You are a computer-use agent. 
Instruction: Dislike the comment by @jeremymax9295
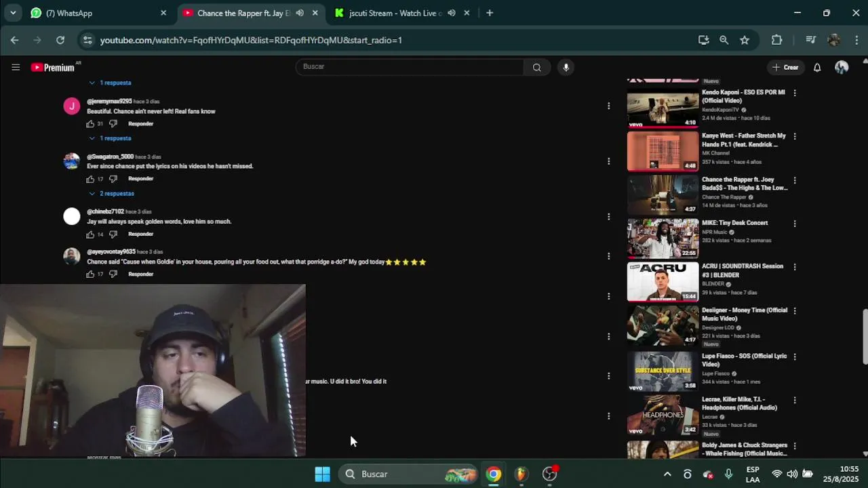pos(113,124)
